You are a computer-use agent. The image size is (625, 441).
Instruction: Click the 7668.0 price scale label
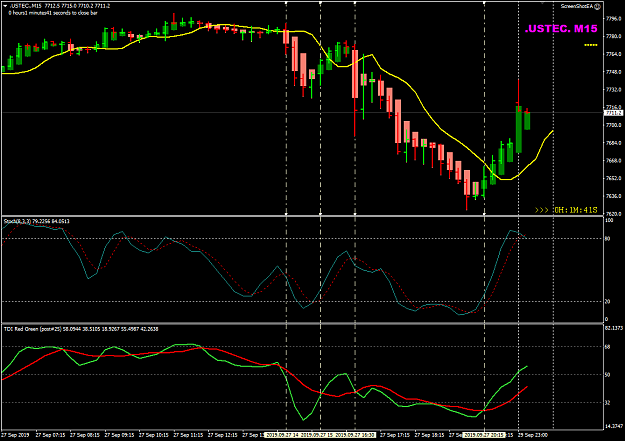[x=613, y=161]
